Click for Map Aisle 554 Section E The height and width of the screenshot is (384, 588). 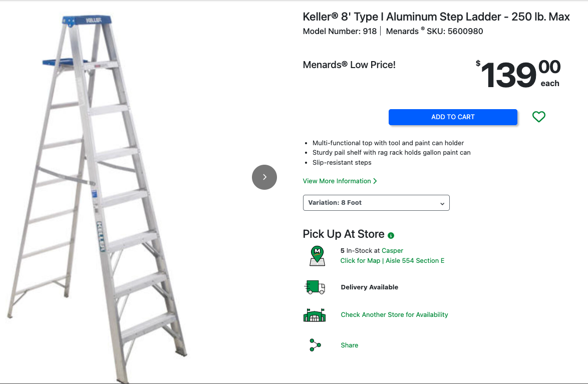click(x=392, y=260)
